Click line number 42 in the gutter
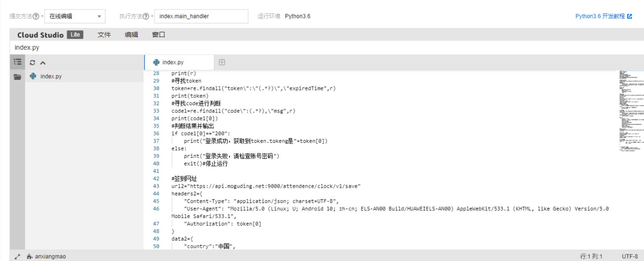The image size is (644, 261). 156,178
